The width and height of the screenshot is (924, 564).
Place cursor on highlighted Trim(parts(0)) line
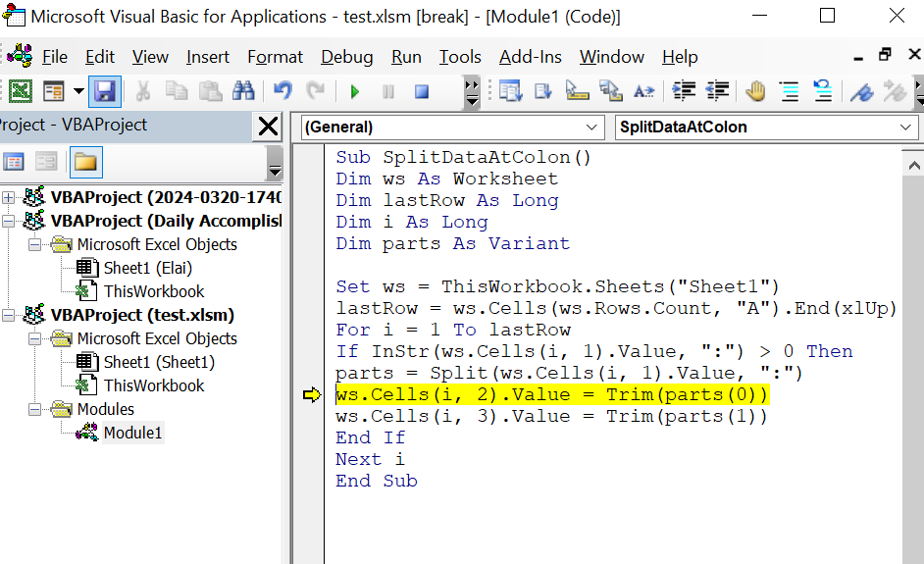pos(552,394)
